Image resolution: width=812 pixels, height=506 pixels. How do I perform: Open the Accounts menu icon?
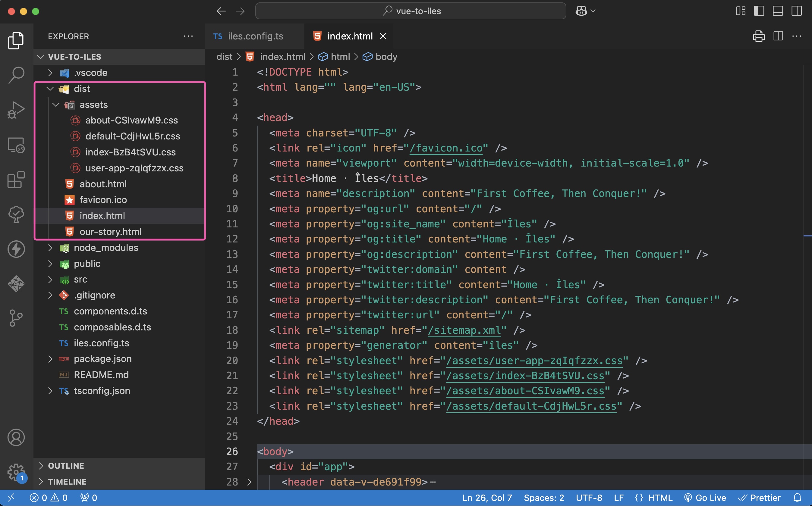click(x=16, y=437)
